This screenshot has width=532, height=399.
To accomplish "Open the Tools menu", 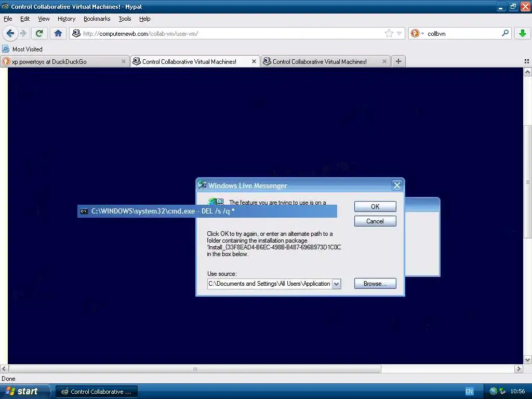I will [x=125, y=19].
